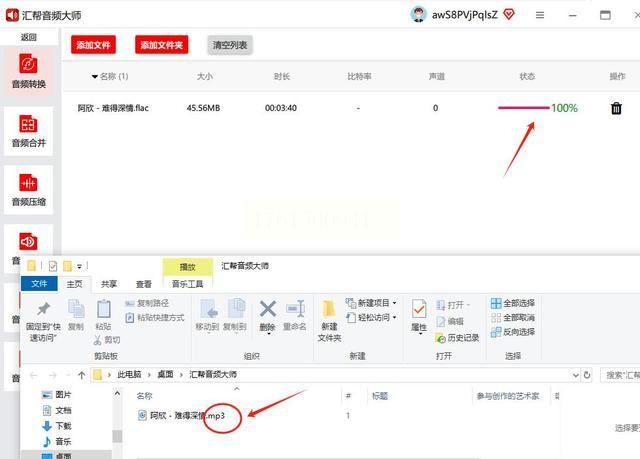
Task: Select 文档 in the navigation pane
Action: [57, 410]
